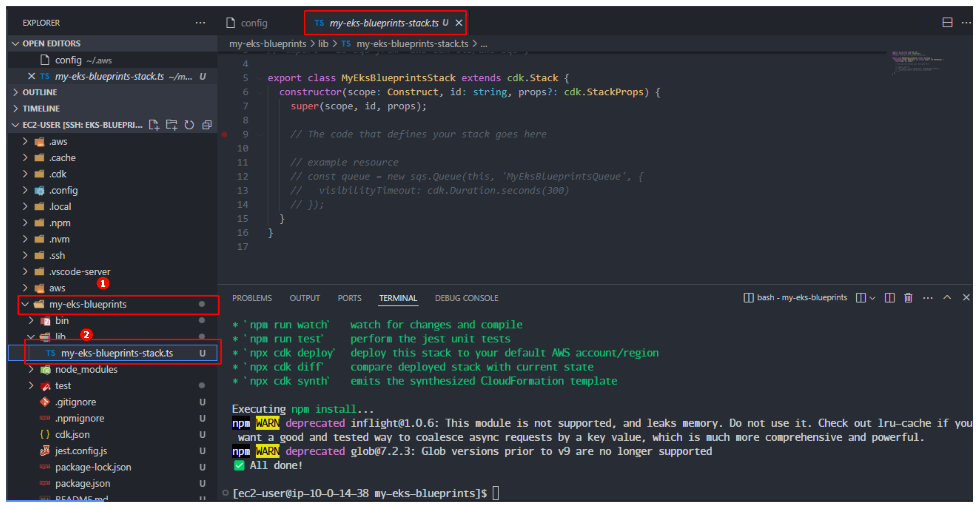Open editor more actions ellipsis at top right
The width and height of the screenshot is (980, 508).
click(966, 23)
